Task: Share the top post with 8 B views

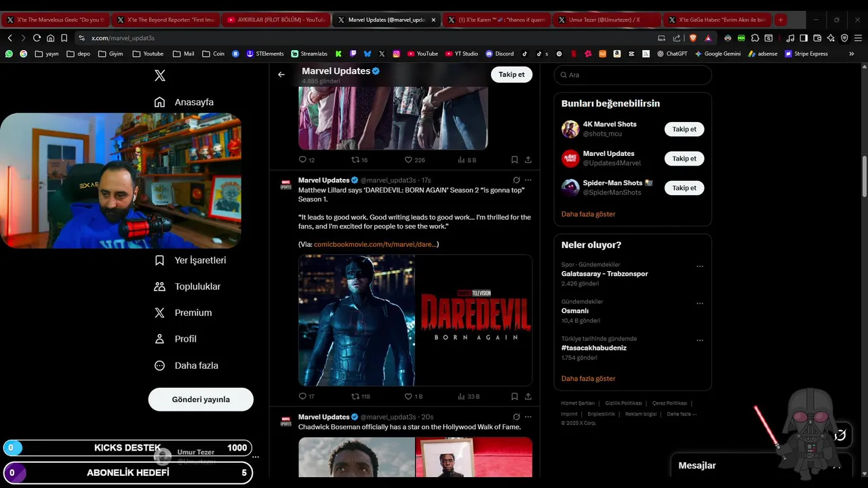Action: coord(528,160)
